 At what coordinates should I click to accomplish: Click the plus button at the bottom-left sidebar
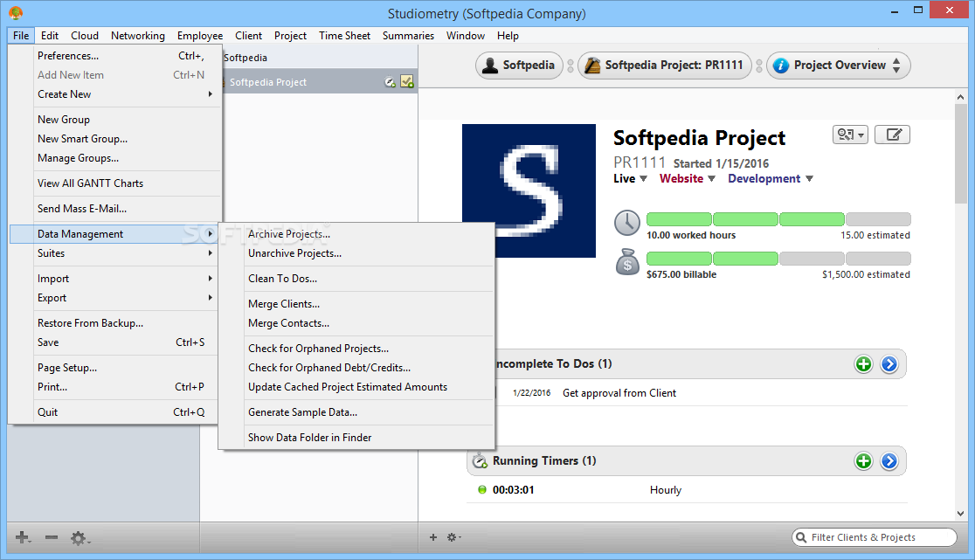23,537
